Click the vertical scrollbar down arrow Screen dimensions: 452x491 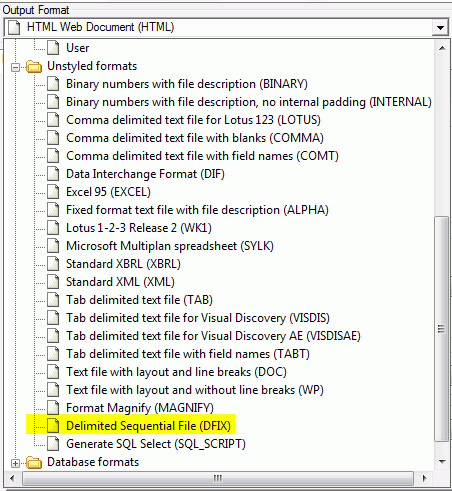click(x=442, y=462)
